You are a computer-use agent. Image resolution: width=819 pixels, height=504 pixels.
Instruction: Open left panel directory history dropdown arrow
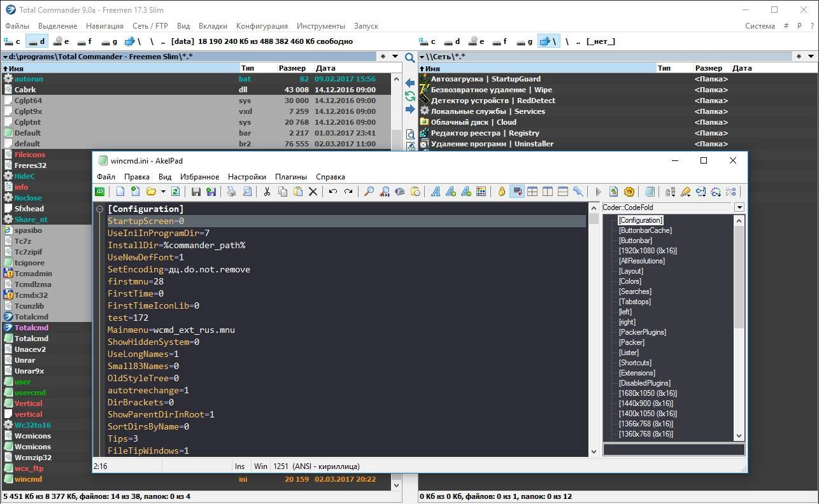(x=395, y=57)
